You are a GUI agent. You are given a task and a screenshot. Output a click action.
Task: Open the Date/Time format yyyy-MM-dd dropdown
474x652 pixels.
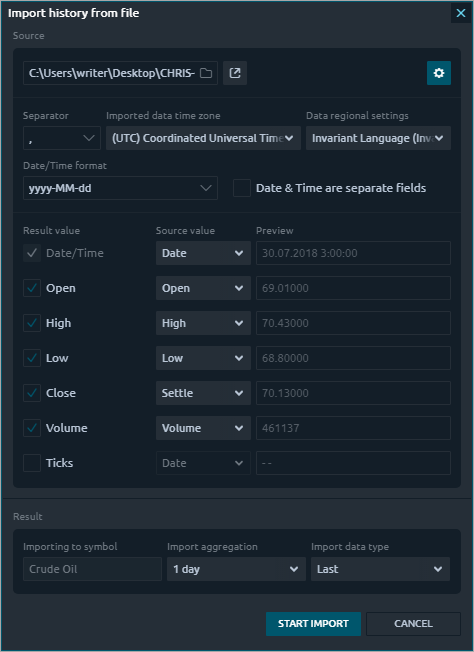(120, 188)
